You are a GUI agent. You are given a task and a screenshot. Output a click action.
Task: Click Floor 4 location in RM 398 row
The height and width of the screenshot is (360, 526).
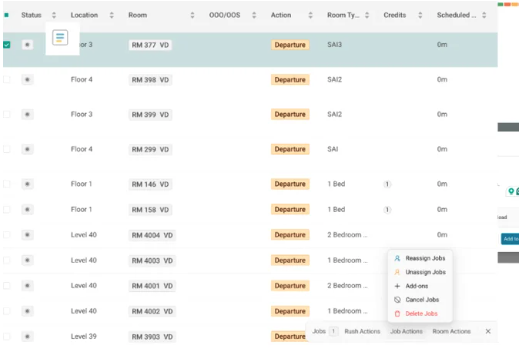(82, 80)
